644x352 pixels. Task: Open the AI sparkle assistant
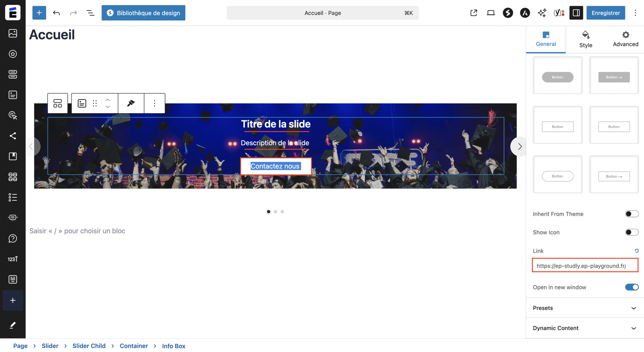click(542, 13)
